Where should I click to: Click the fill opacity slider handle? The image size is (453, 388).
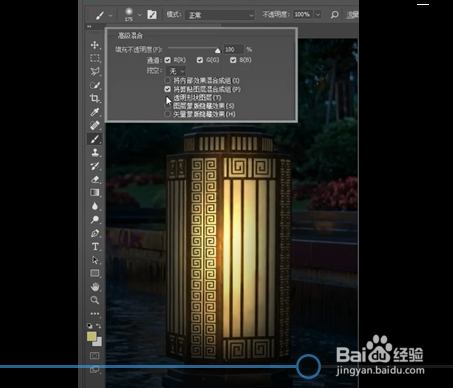click(x=218, y=51)
